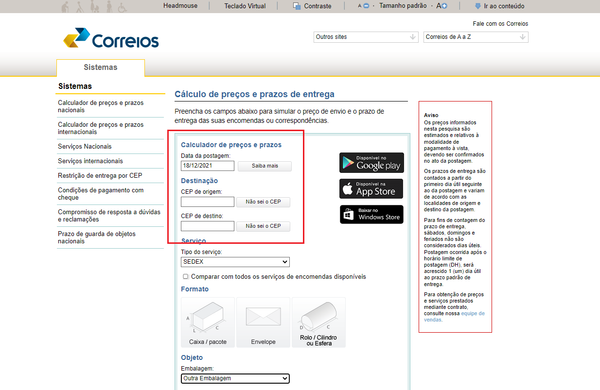The image size is (600, 390).
Task: Click the Contraste link text
Action: (318, 6)
